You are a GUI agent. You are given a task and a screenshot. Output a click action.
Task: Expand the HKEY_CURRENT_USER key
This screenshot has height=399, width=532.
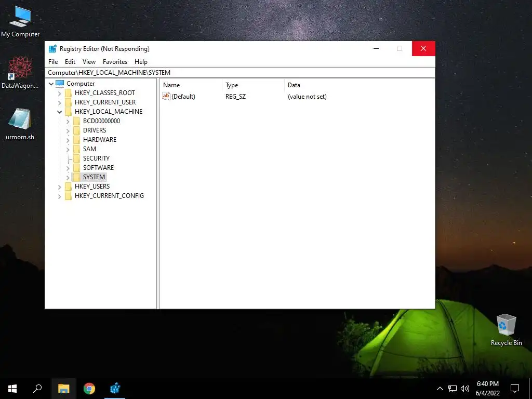pyautogui.click(x=60, y=102)
